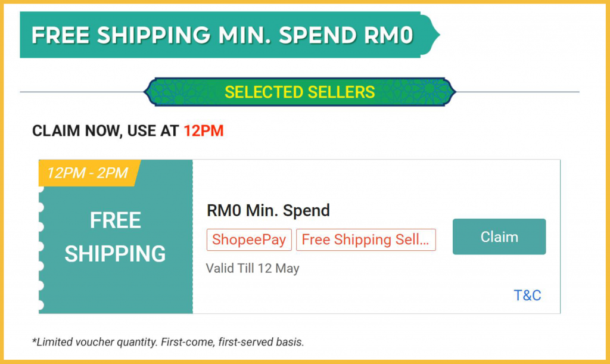Click the SELECTED SELLERS badge
This screenshot has height=364, width=610.
[300, 92]
